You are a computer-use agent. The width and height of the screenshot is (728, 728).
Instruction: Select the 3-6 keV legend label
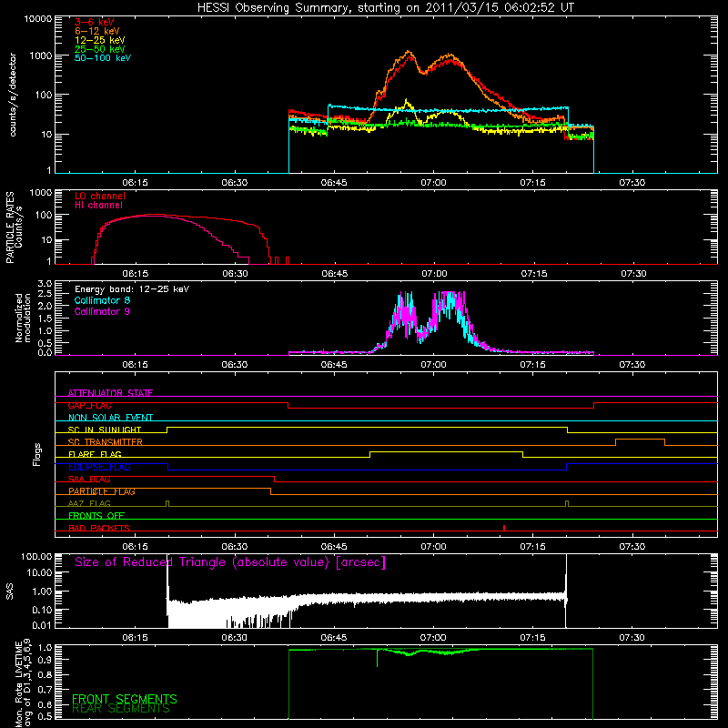click(x=94, y=22)
